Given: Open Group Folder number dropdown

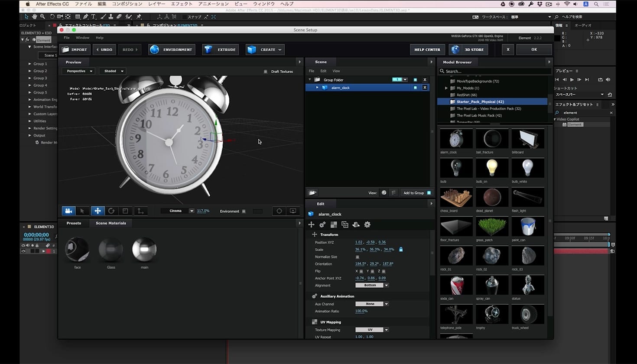Looking at the screenshot, I should point(400,80).
